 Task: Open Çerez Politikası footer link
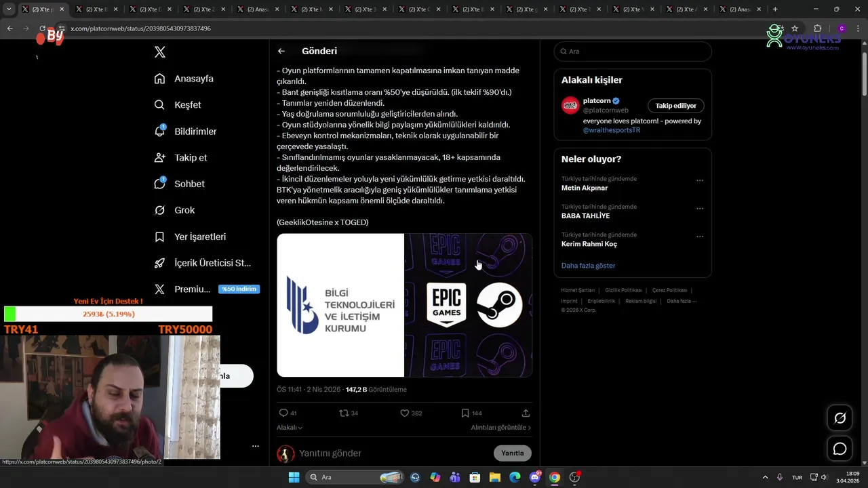pyautogui.click(x=669, y=290)
